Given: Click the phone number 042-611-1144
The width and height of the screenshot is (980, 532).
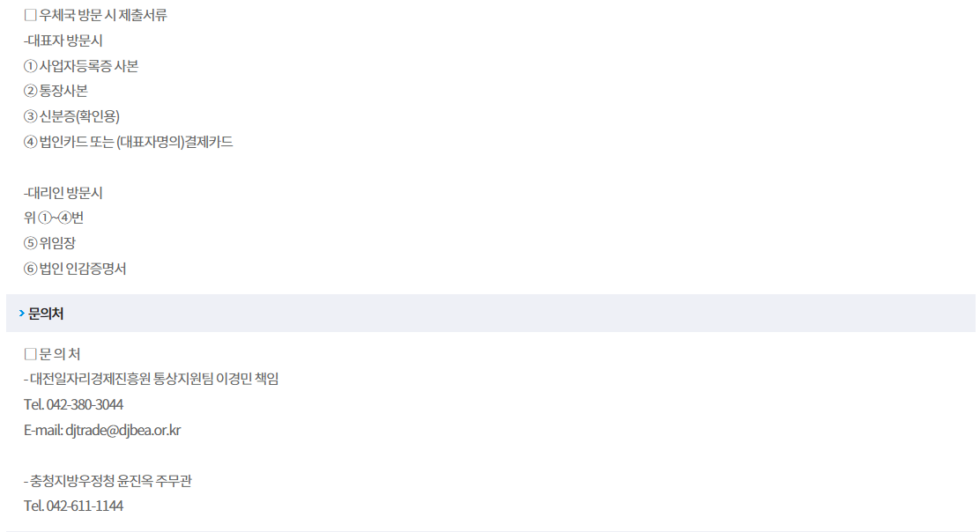Looking at the screenshot, I should pyautogui.click(x=85, y=506).
